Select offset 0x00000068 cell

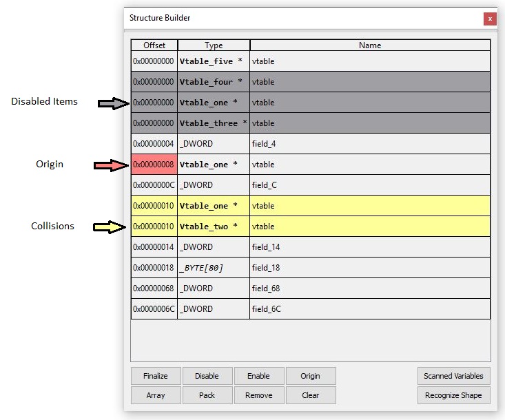point(154,288)
